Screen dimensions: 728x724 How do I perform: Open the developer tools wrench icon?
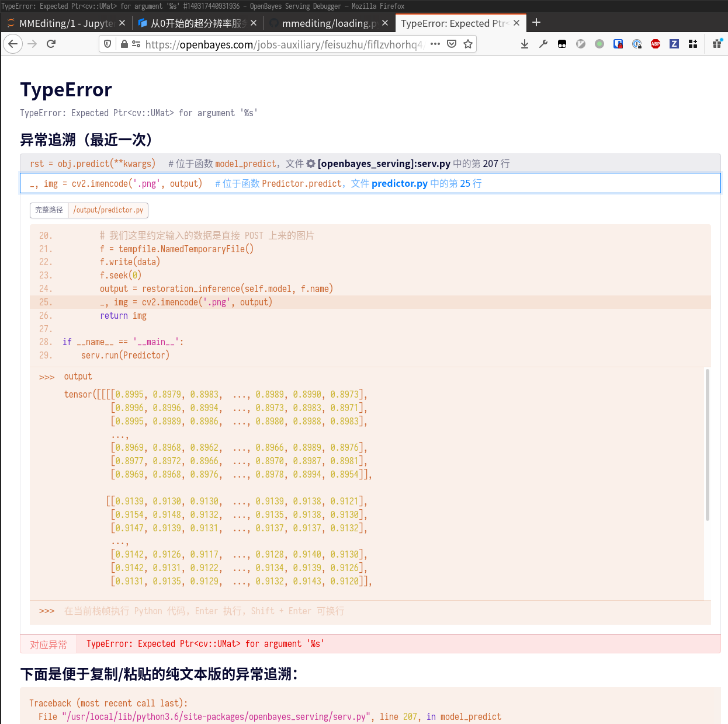click(x=543, y=44)
